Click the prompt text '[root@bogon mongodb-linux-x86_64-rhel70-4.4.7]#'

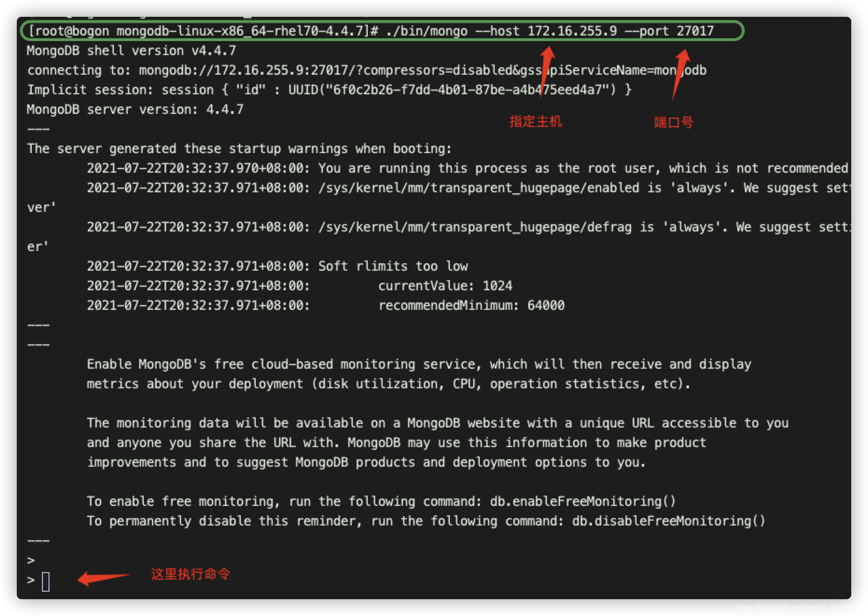coord(203,31)
